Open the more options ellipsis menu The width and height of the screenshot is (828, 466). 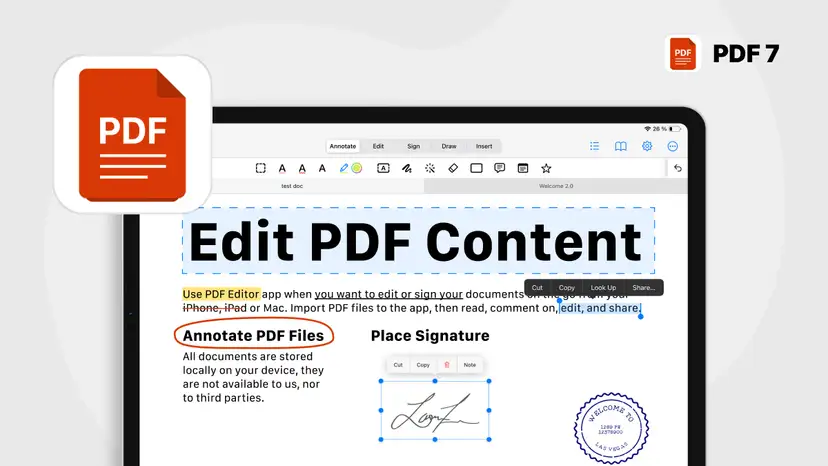673,146
